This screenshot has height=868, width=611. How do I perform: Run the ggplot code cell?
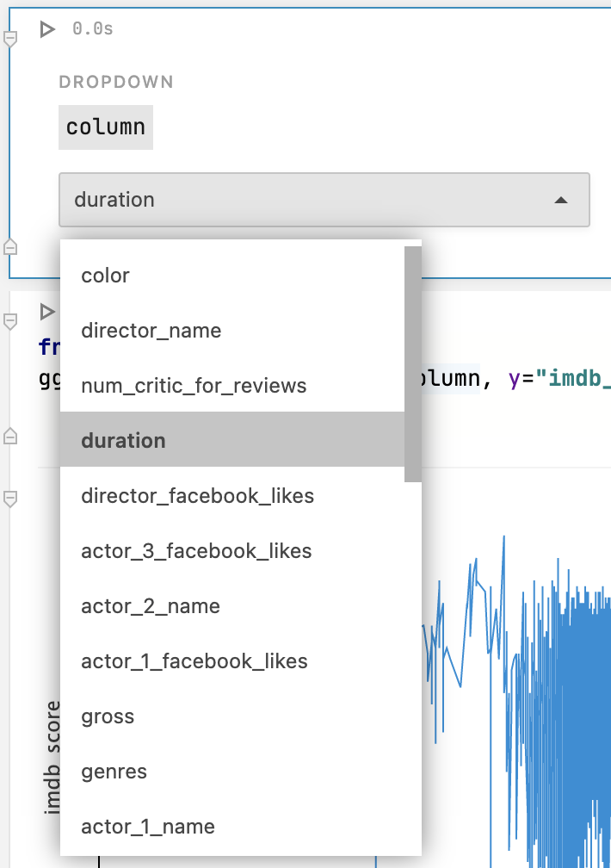[x=46, y=313]
